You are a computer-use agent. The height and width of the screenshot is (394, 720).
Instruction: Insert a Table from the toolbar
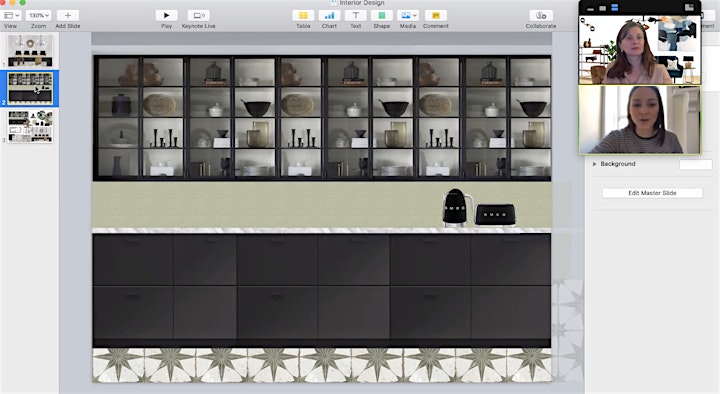(303, 15)
